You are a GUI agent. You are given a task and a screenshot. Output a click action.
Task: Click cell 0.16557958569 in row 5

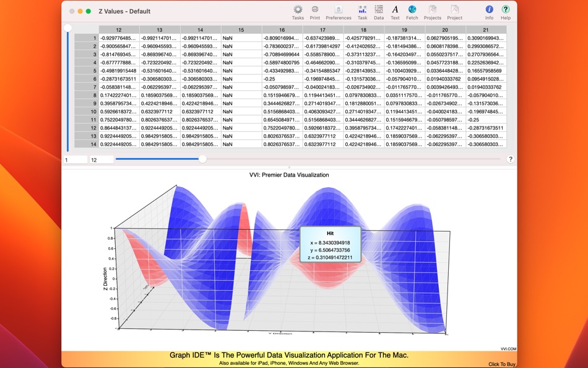486,71
